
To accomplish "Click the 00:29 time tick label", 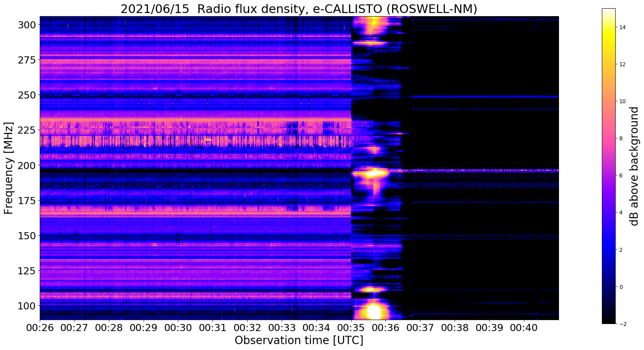I will pyautogui.click(x=143, y=328).
